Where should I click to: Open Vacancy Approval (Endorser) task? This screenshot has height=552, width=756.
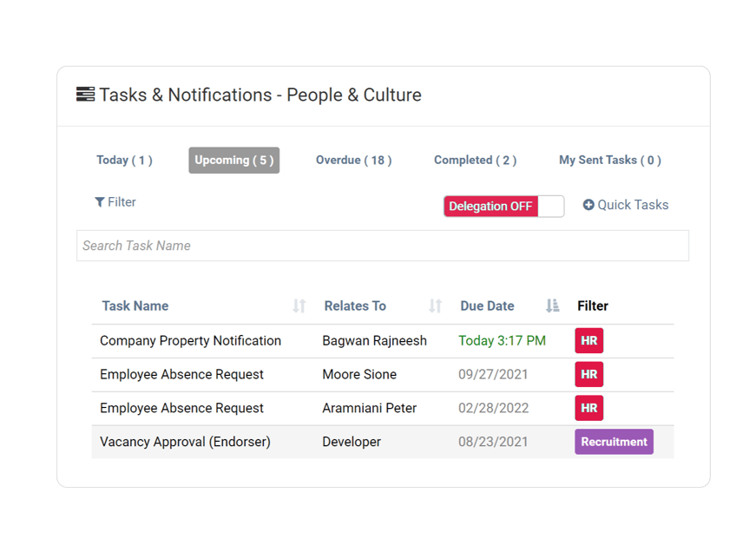(185, 442)
